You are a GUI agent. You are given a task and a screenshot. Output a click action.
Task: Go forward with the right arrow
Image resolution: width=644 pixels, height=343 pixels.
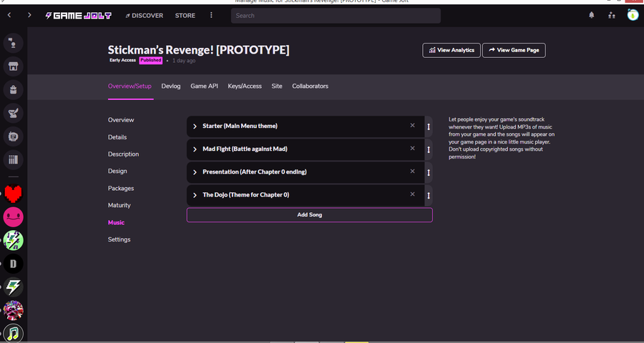tap(29, 15)
